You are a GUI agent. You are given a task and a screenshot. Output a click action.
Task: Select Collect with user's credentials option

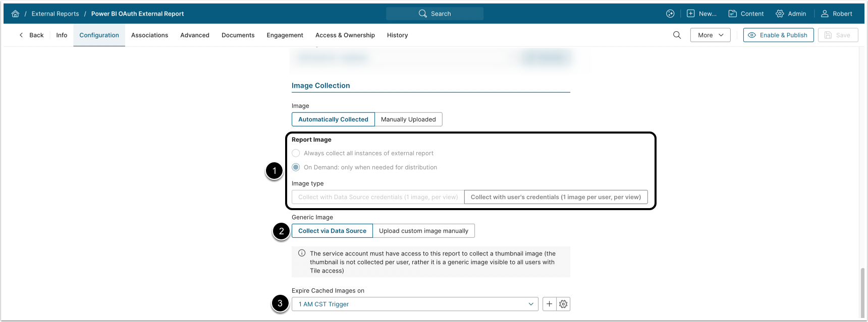pos(556,197)
